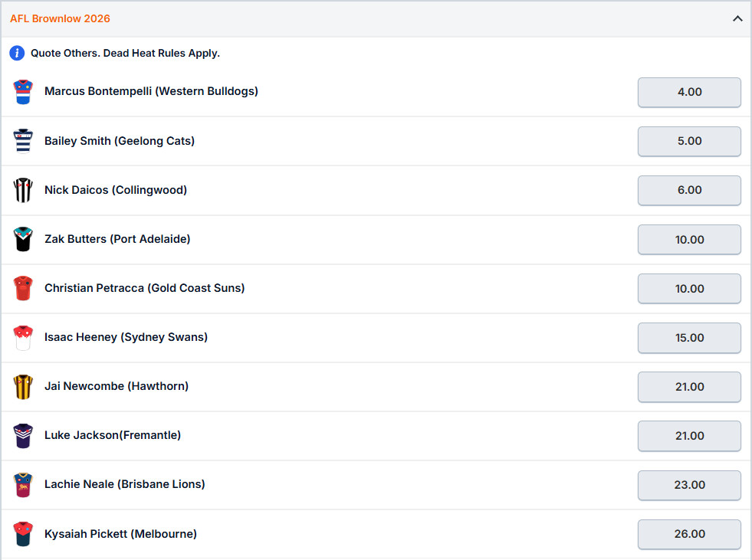Click the AFL Brownlow 2026 header title

60,18
